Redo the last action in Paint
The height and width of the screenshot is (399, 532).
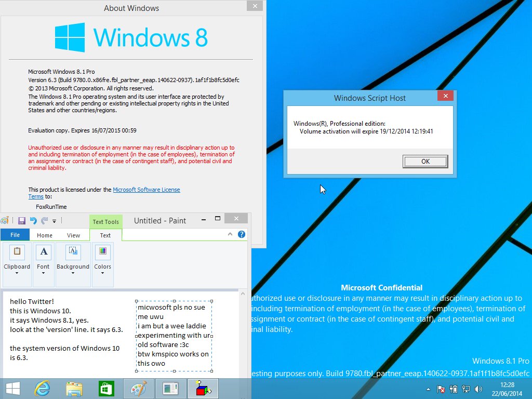[45, 221]
